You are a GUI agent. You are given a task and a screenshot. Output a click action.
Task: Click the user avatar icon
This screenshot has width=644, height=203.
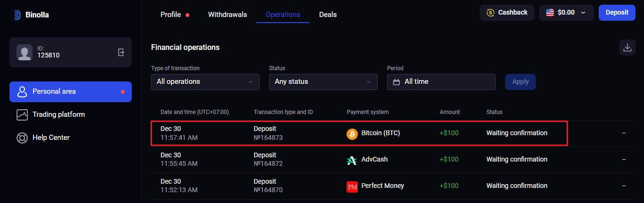(25, 52)
